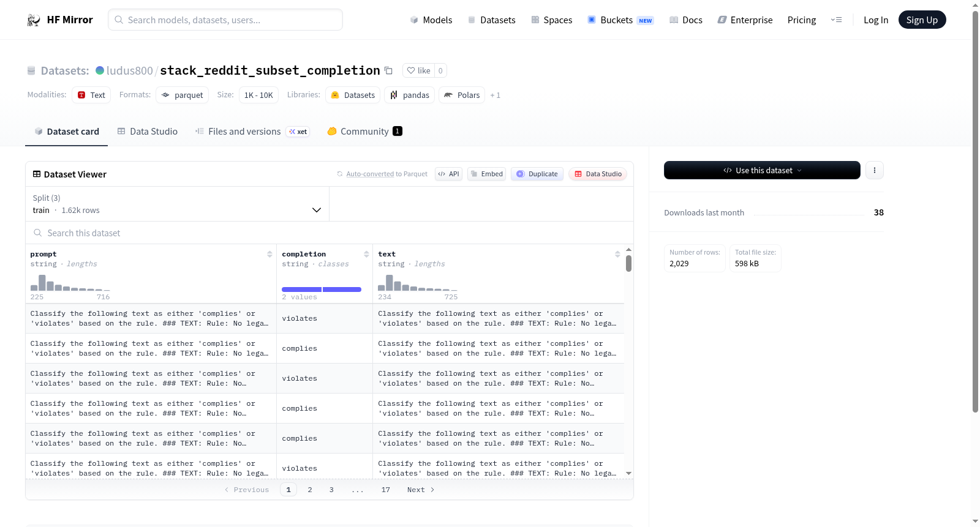Click the stack_reddit_subset_completion dataset title
The image size is (980, 527).
[x=270, y=70]
